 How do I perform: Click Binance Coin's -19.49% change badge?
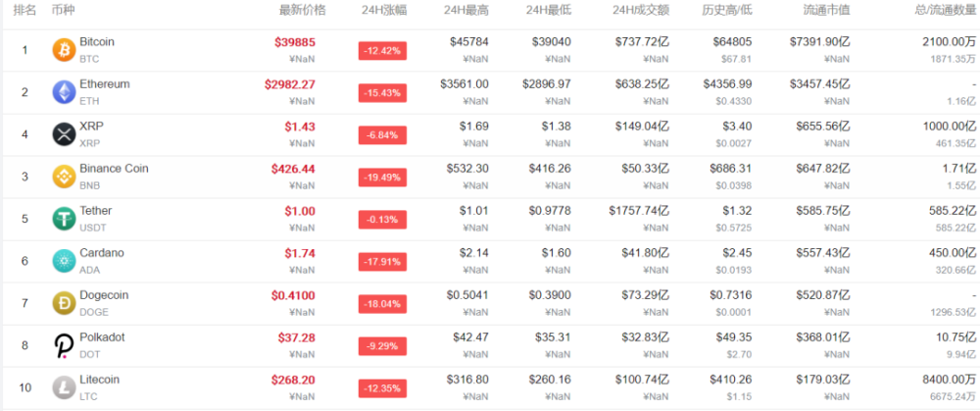(x=382, y=177)
